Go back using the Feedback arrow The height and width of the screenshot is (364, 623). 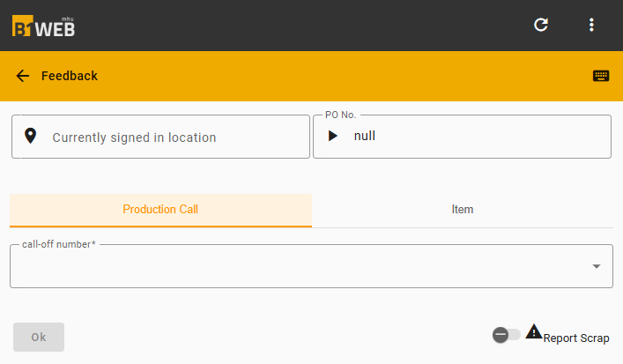tap(23, 76)
